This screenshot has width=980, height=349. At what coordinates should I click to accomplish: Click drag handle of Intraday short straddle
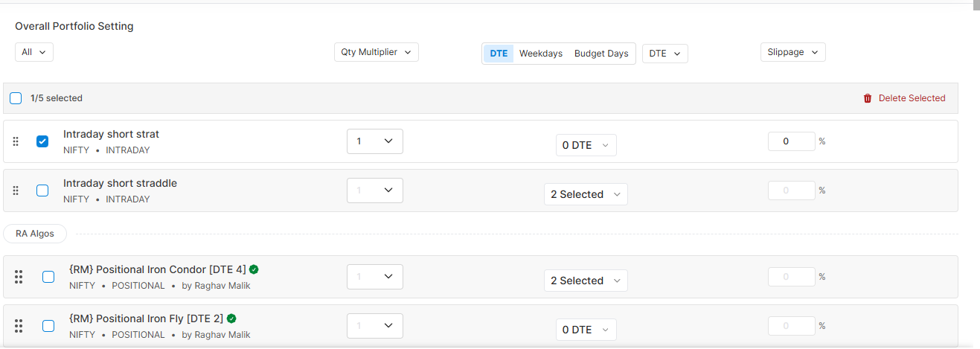pyautogui.click(x=16, y=190)
